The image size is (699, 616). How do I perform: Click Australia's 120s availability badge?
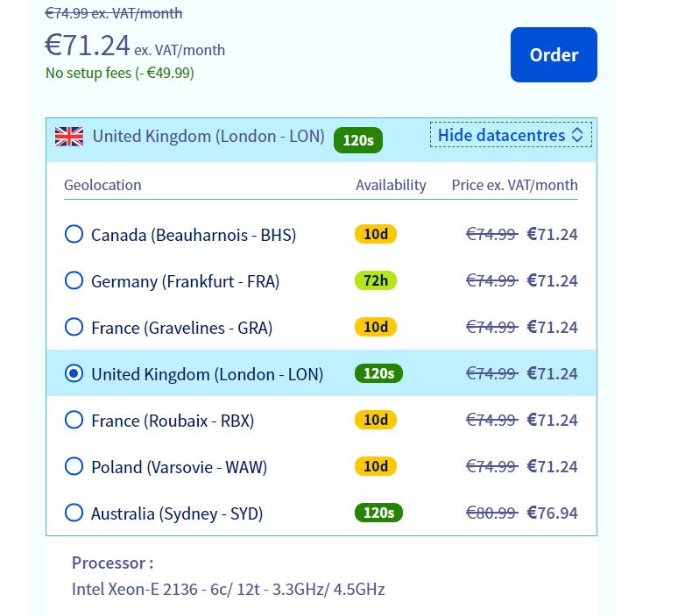point(378,513)
